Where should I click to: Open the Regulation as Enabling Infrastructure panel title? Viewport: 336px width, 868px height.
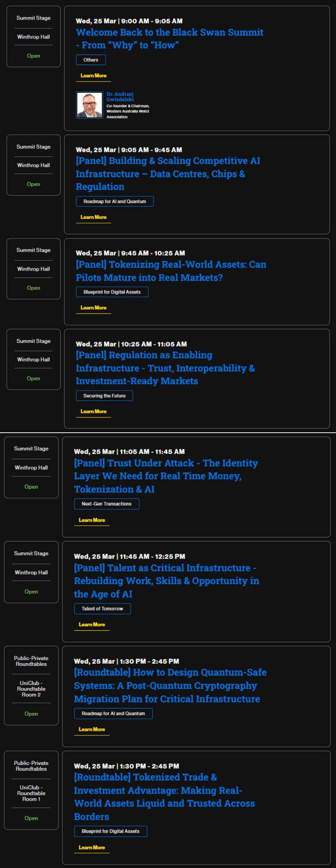165,368
